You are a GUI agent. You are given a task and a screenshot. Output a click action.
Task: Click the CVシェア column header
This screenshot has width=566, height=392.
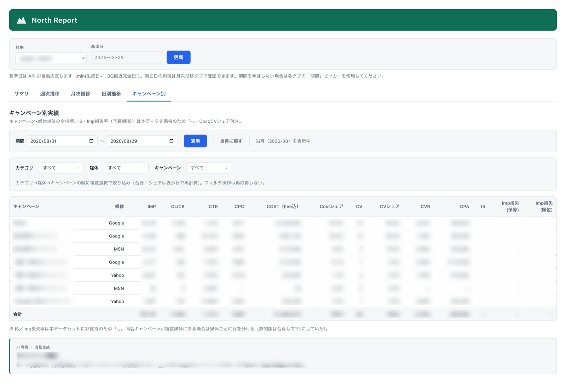390,206
